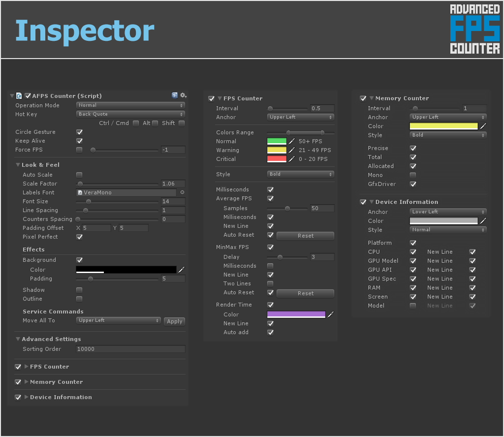
Task: Click Reset for MinMax FPS Auto Reset
Action: coord(305,293)
